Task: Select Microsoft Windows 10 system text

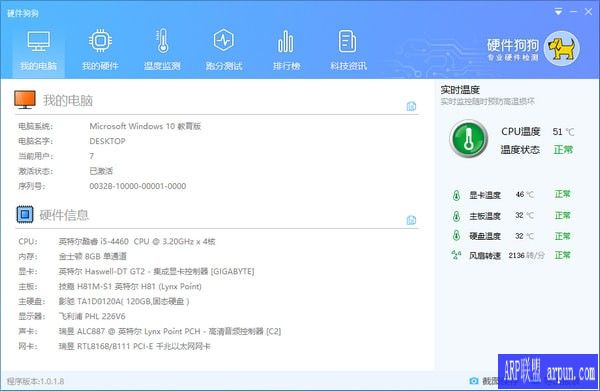Action: click(x=145, y=126)
